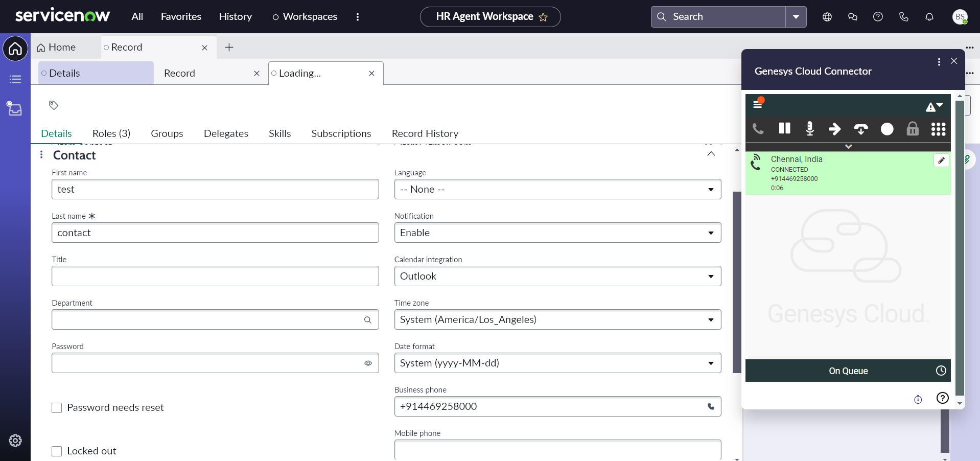
Task: Open workspace settings gear icon
Action: tap(15, 441)
